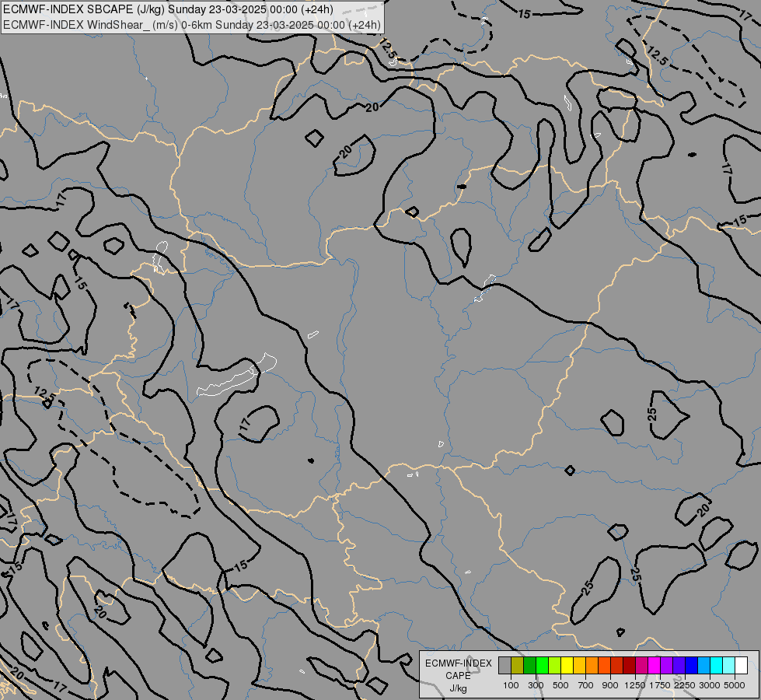Click the WindShear 0-6km title line
The height and width of the screenshot is (700, 761).
tap(192, 25)
